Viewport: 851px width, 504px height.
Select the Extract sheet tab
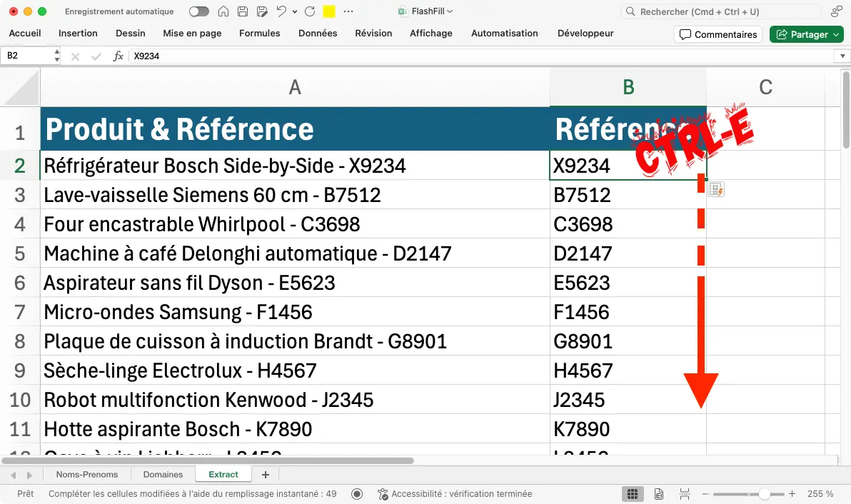tap(223, 475)
